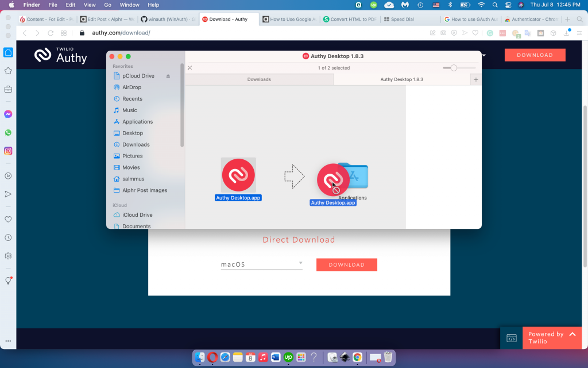This screenshot has width=588, height=368.
Task: Open Opera in the Dock
Action: 212,357
